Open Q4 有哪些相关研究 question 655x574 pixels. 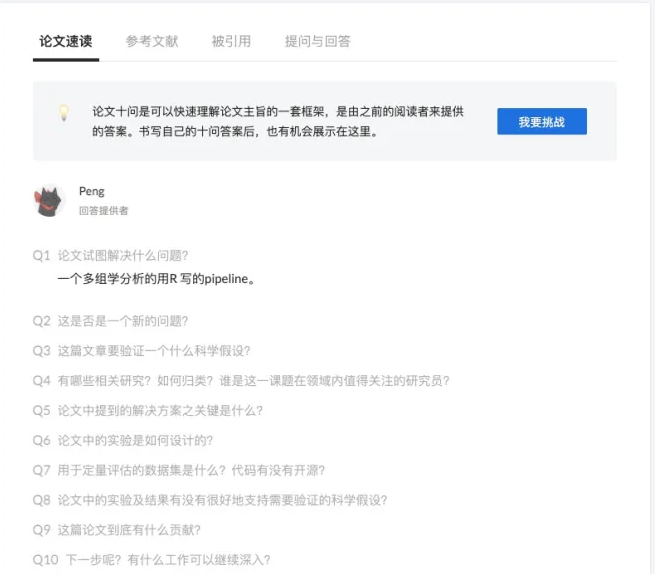pyautogui.click(x=253, y=381)
